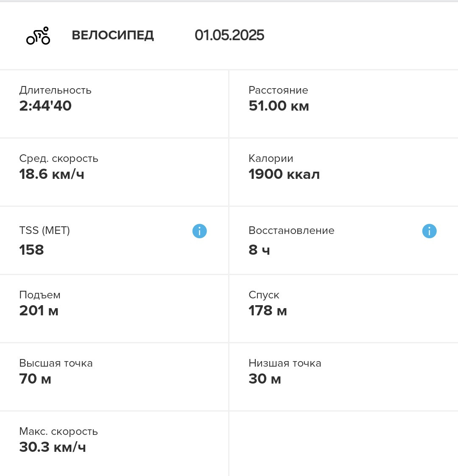Select the Спуск 178 м cell
This screenshot has width=458, height=476.
(343, 309)
